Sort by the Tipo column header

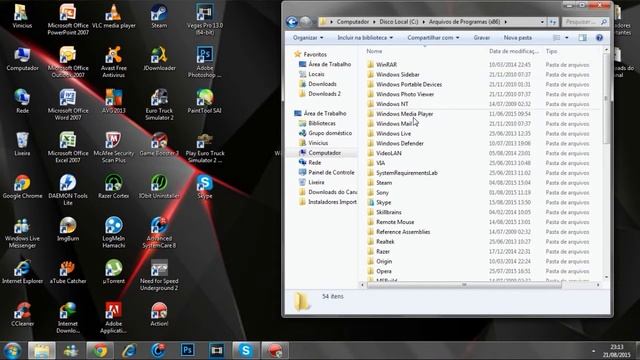551,51
